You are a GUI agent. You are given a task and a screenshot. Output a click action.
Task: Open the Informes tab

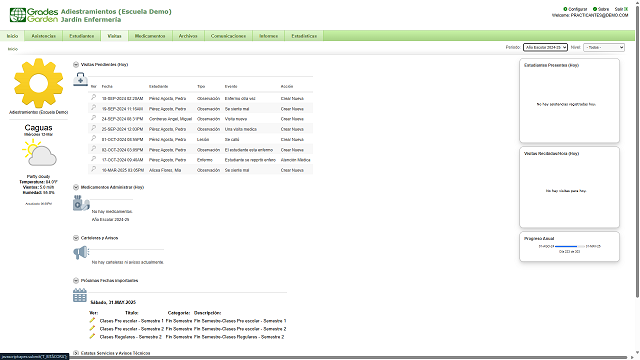click(x=269, y=36)
